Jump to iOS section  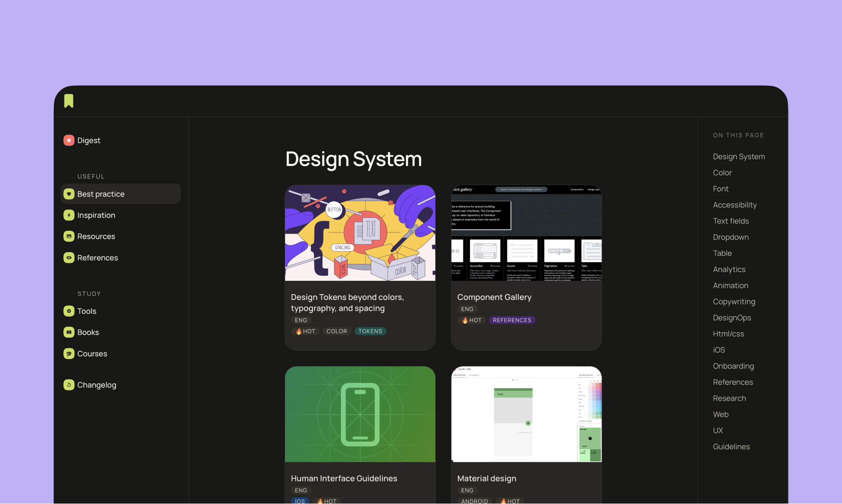point(719,350)
